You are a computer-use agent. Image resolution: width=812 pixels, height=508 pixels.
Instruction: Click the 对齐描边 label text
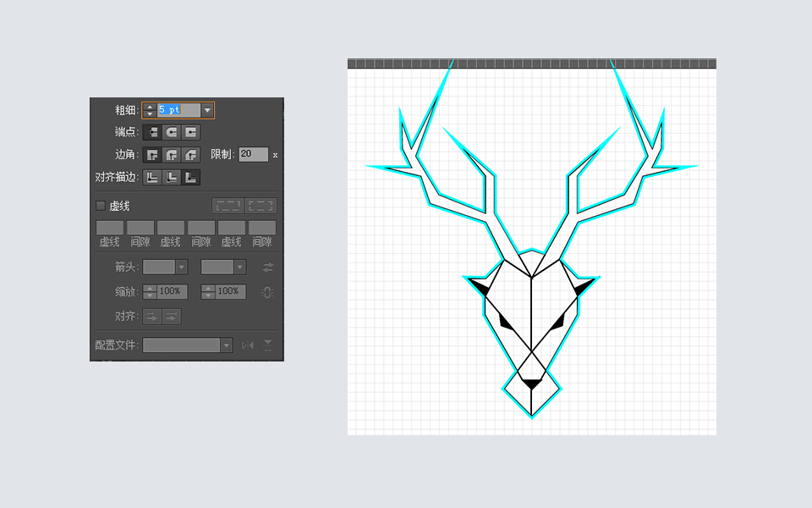click(x=116, y=177)
